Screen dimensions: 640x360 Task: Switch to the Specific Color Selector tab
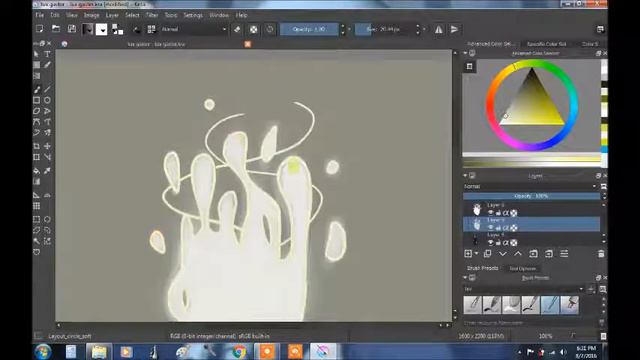[x=547, y=44]
